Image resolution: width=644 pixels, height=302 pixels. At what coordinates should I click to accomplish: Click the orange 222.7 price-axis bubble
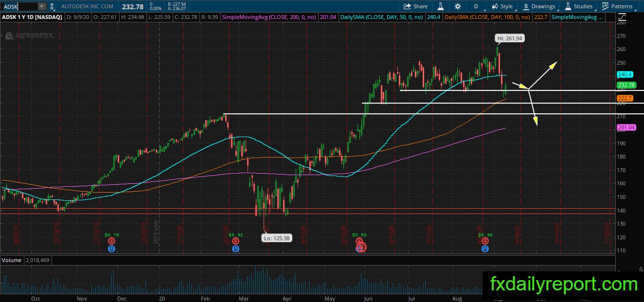click(625, 98)
